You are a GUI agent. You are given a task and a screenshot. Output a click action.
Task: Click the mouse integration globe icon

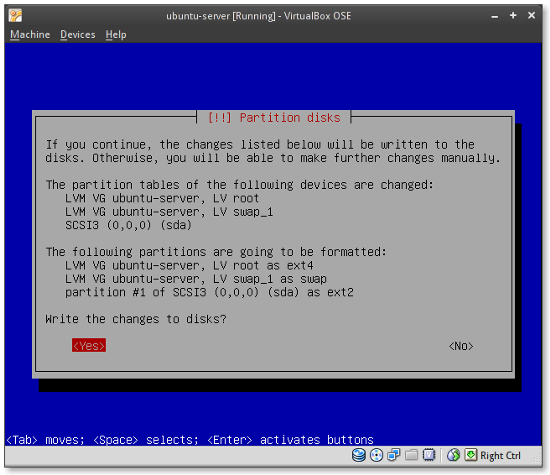click(453, 455)
